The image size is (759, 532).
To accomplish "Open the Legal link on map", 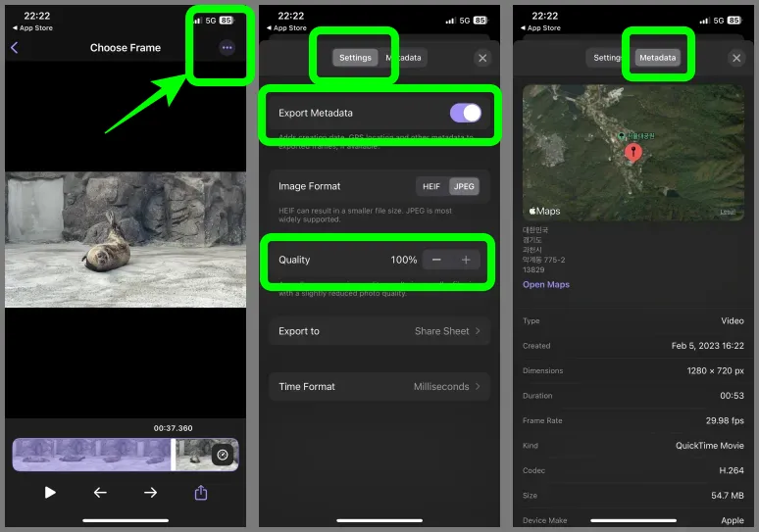I will pyautogui.click(x=728, y=212).
